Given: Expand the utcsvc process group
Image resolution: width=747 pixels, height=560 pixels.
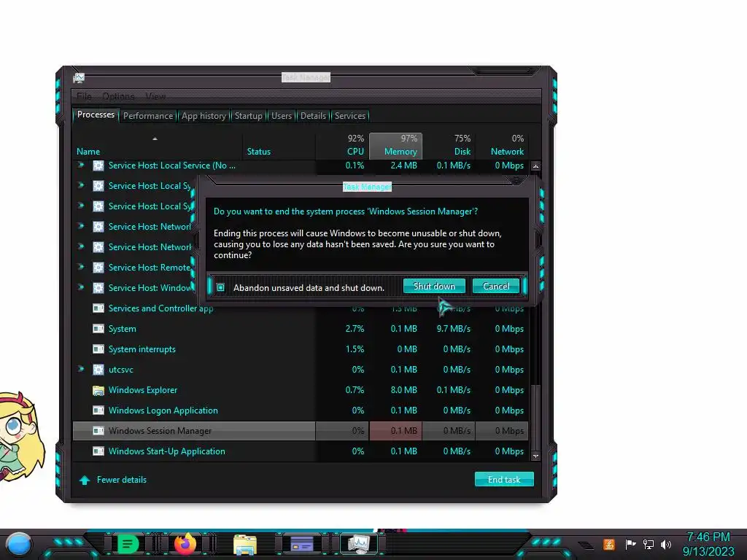Looking at the screenshot, I should click(x=80, y=369).
